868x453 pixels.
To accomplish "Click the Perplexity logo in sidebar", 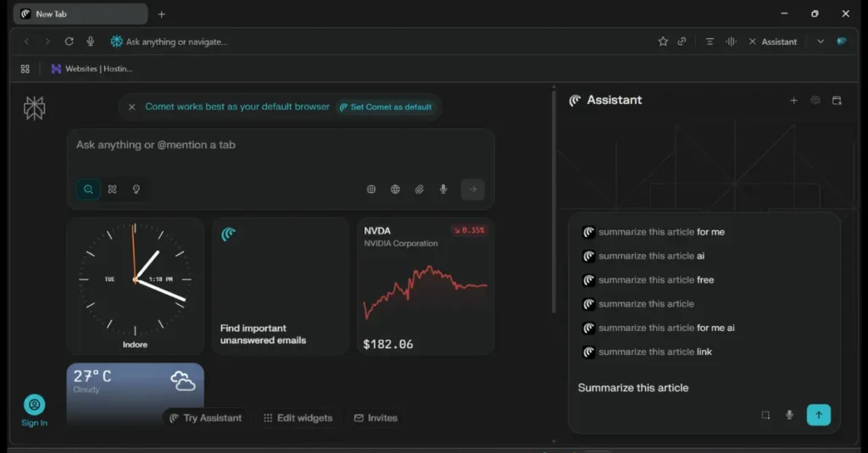I will point(34,108).
